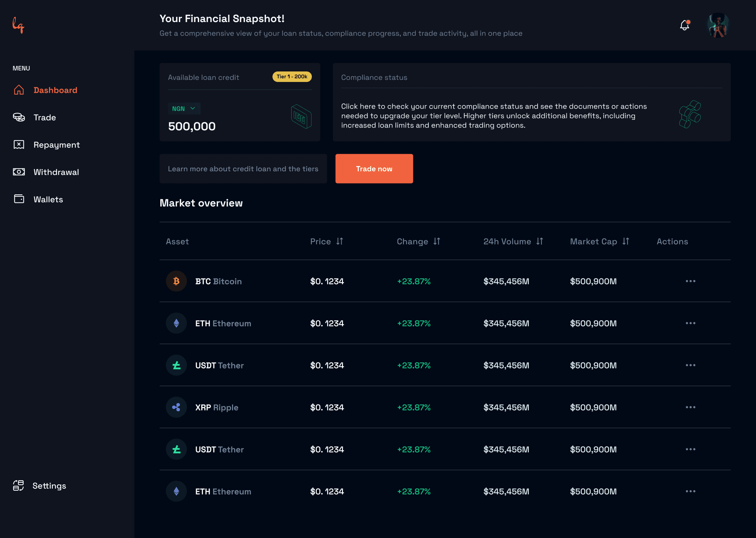Open the actions menu for the BTC row
This screenshot has width=756, height=538.
(x=690, y=281)
